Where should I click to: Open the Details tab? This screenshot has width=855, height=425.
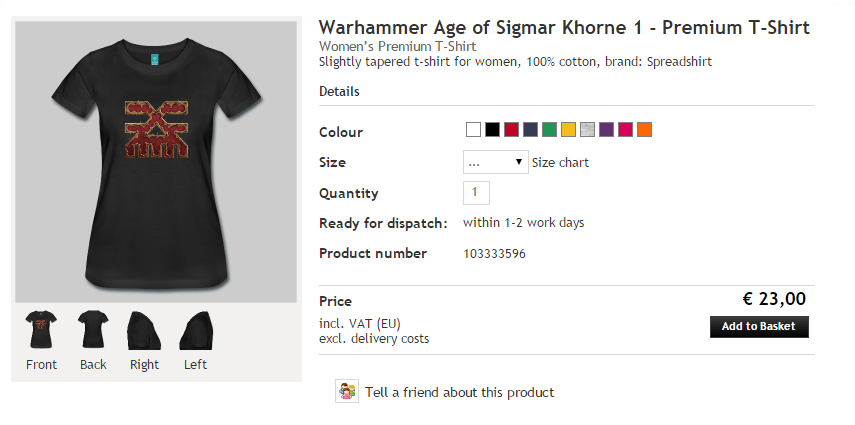(339, 92)
